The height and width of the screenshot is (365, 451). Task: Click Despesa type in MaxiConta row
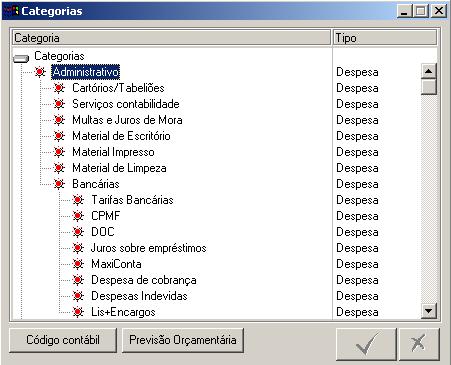[357, 264]
